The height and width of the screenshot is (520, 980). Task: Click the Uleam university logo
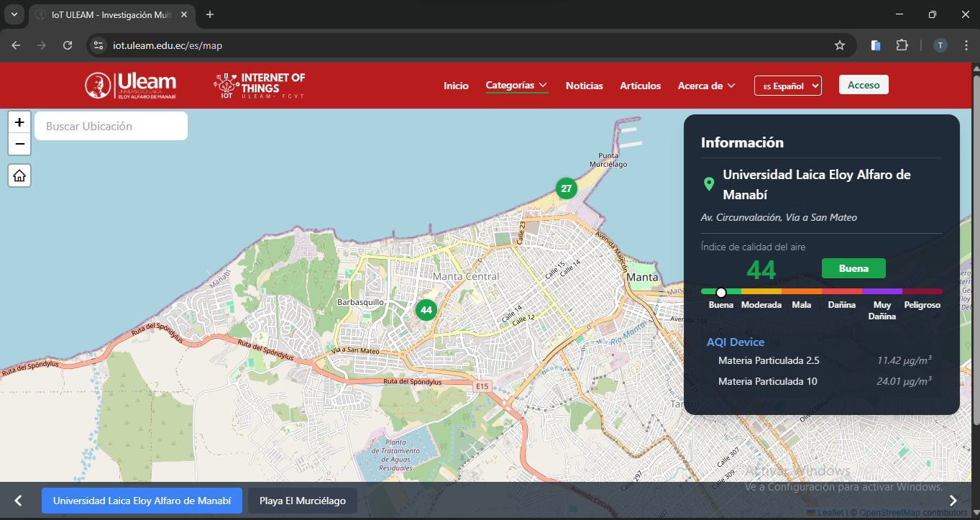pyautogui.click(x=130, y=86)
